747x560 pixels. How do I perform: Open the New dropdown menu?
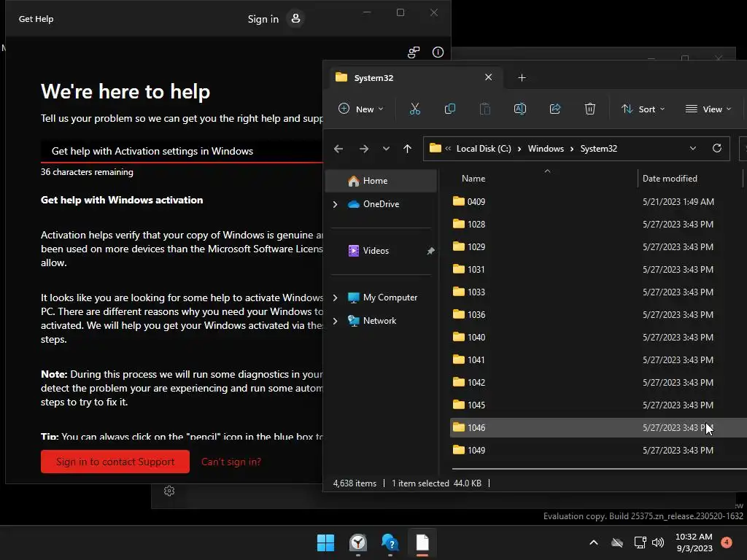click(360, 109)
